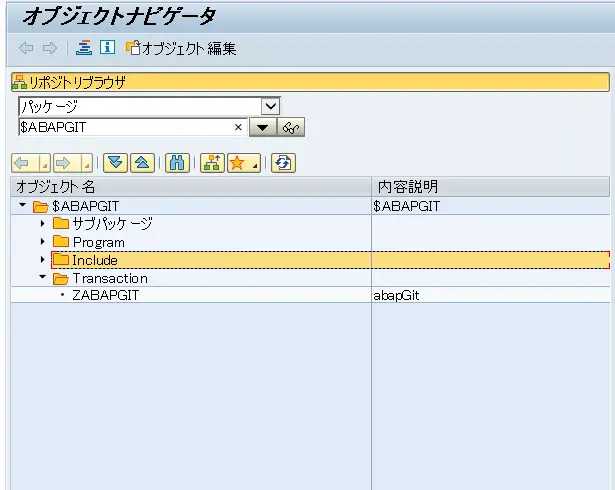Image resolution: width=615 pixels, height=490 pixels.
Task: Expand the Include folder
Action: click(x=43, y=260)
